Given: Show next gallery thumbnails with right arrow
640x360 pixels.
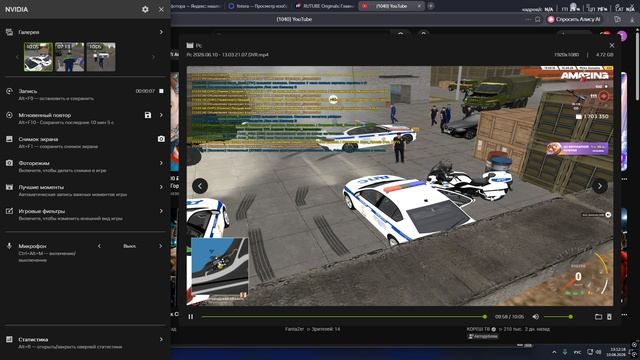Looking at the screenshot, I should click(153, 57).
